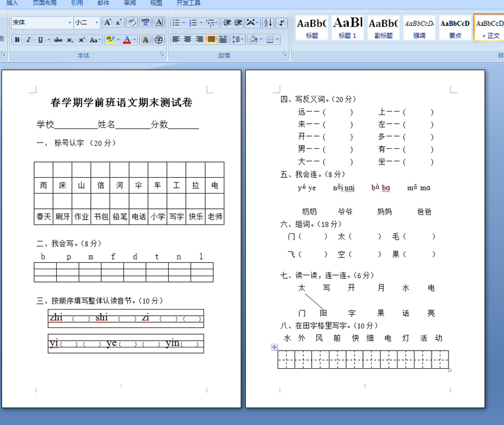Apply the 副标题 style

(x=383, y=28)
